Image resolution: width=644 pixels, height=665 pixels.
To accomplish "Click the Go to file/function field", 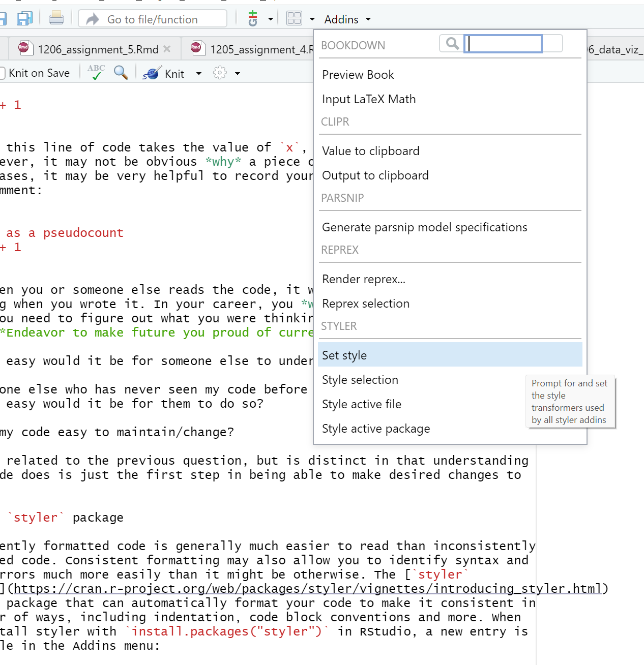I will coord(153,19).
